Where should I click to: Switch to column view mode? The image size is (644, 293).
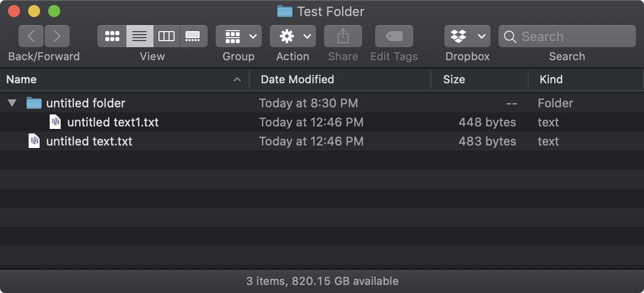pyautogui.click(x=167, y=36)
